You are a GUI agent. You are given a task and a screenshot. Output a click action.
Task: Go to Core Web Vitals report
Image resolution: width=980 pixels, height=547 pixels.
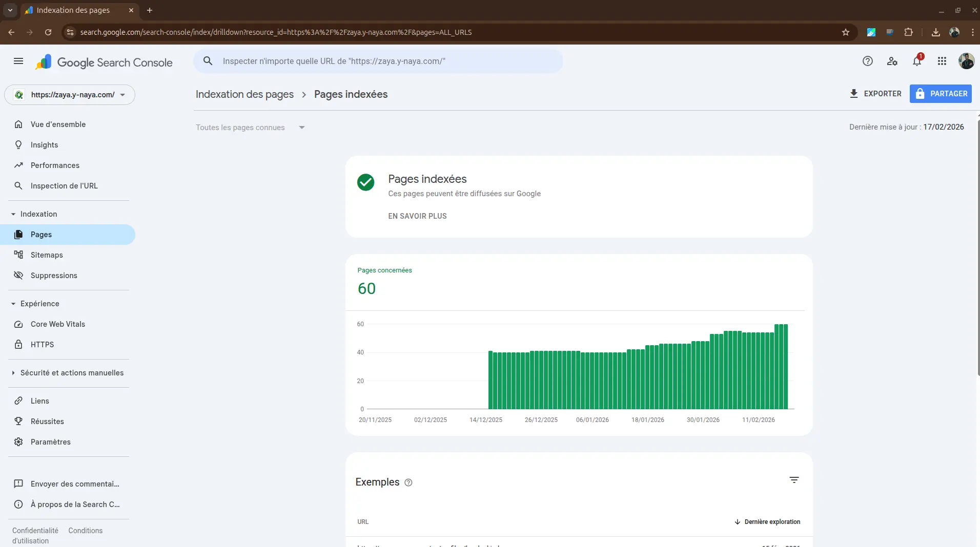[58, 324]
